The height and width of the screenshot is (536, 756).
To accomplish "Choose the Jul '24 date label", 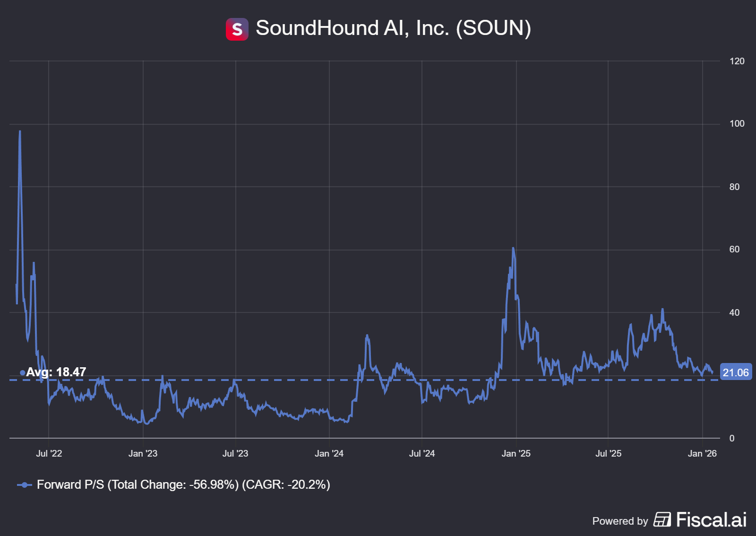I will coord(421,454).
